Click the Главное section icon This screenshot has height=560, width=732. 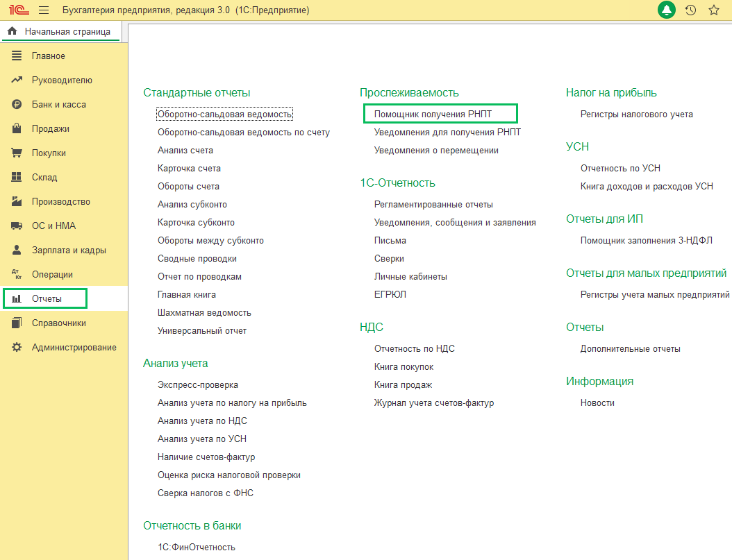click(x=17, y=56)
